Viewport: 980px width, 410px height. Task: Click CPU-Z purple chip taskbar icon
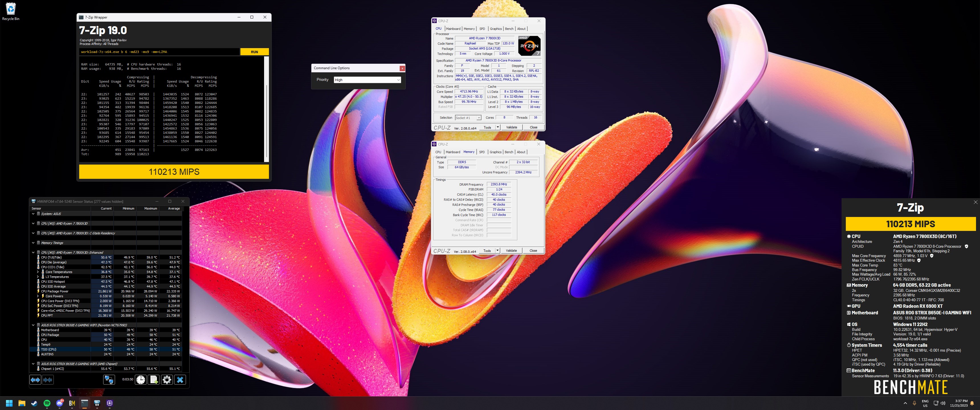[110, 403]
